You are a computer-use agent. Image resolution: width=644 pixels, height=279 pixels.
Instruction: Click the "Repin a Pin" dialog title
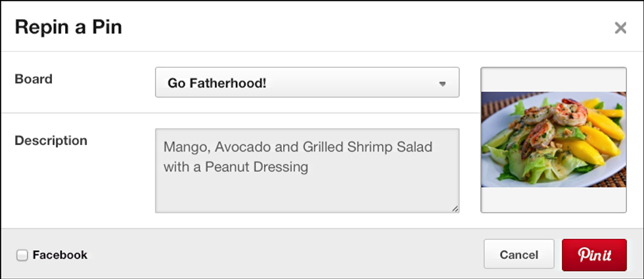tap(68, 28)
